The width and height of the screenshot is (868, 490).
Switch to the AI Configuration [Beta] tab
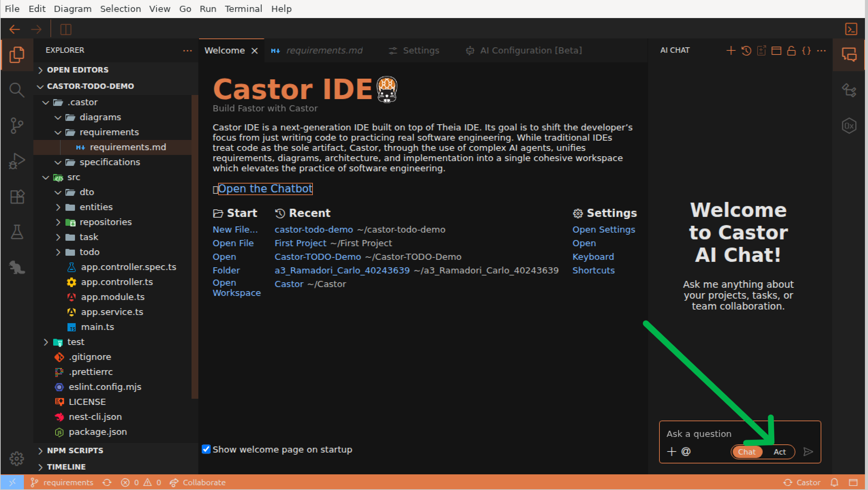[x=531, y=50]
